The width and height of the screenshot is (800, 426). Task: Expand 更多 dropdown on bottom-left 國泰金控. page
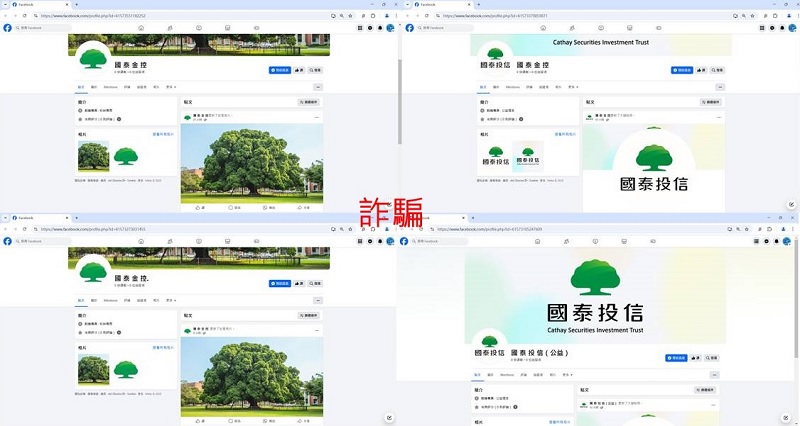(x=171, y=300)
